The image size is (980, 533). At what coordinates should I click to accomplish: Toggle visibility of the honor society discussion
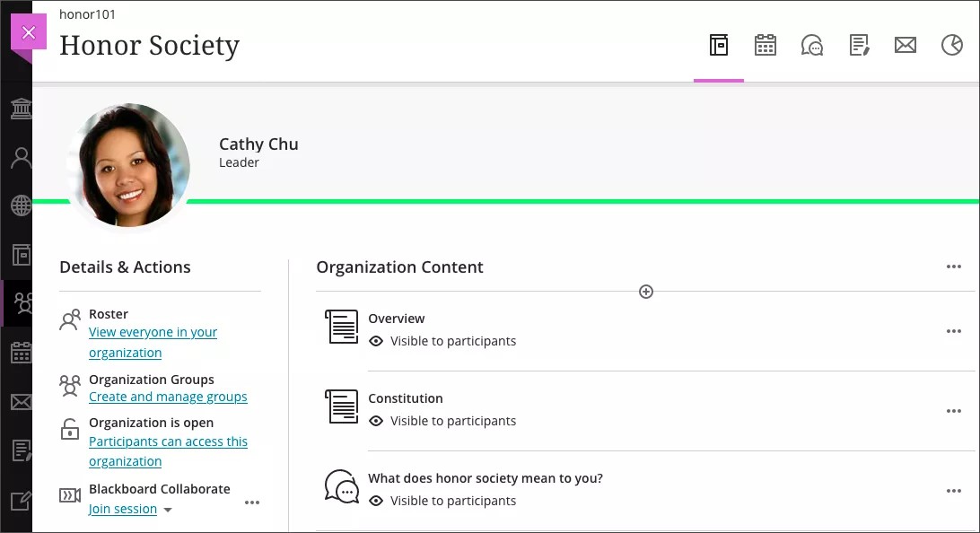pyautogui.click(x=376, y=501)
